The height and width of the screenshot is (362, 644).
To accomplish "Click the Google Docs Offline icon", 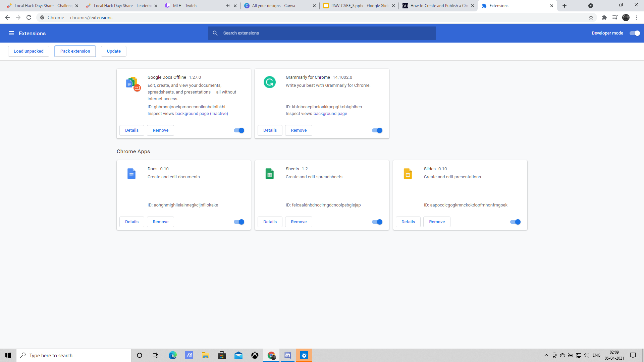I will (133, 84).
